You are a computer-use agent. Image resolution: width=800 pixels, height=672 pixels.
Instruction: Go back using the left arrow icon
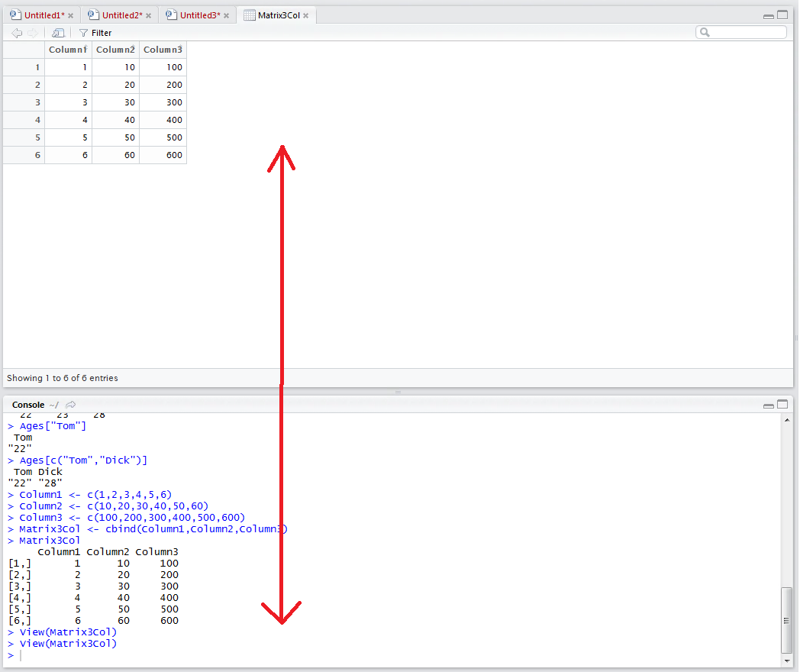tap(17, 33)
